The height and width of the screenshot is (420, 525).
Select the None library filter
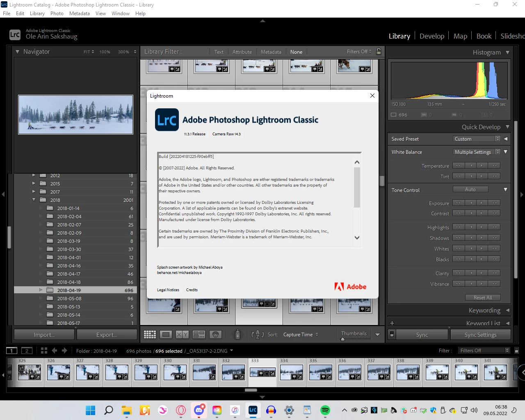pos(296,52)
